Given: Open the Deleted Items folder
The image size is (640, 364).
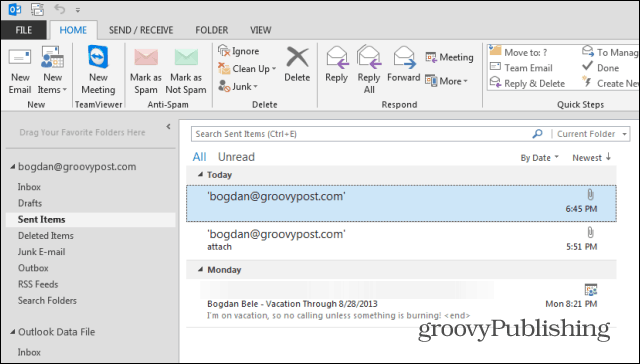Looking at the screenshot, I should tap(46, 236).
